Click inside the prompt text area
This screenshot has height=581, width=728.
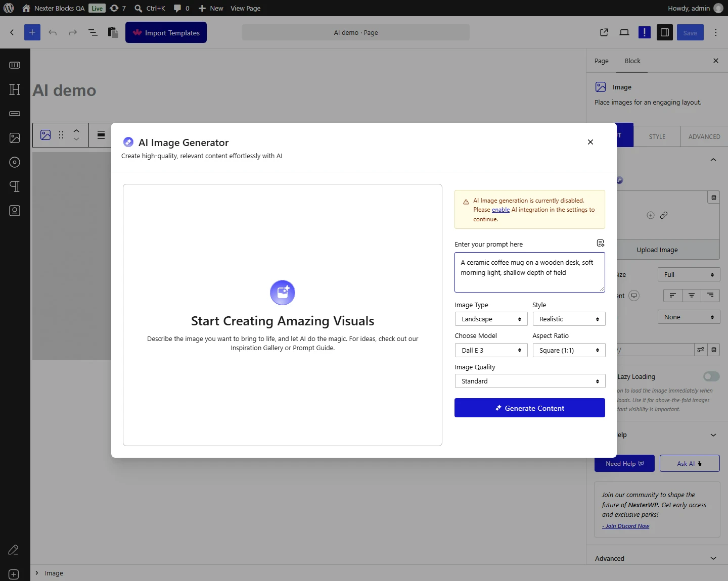click(x=530, y=272)
